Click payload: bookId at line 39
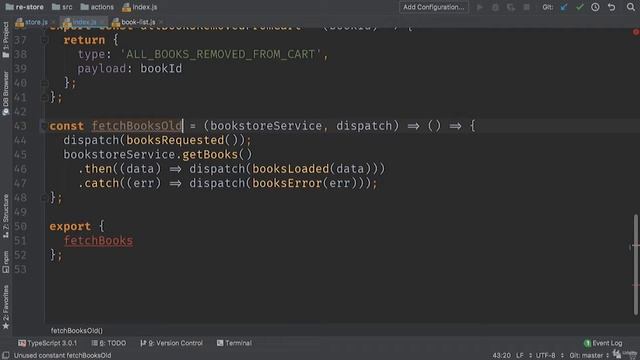This screenshot has height=360, width=640. point(130,69)
